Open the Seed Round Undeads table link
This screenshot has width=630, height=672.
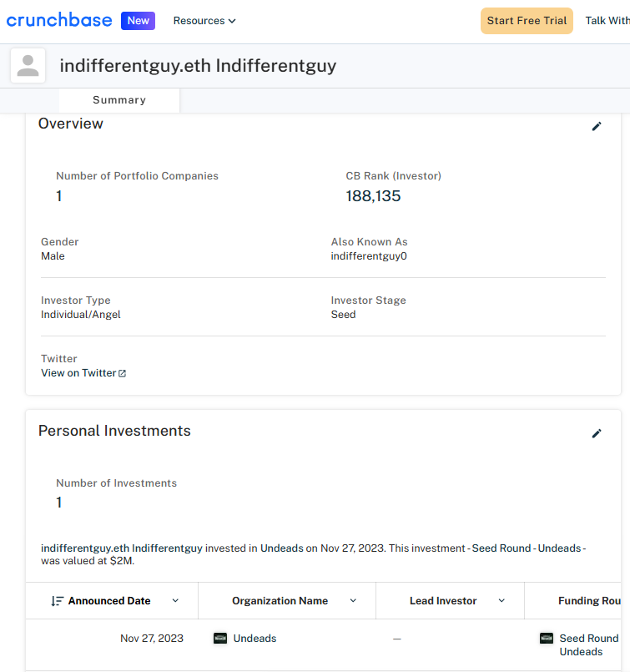588,644
